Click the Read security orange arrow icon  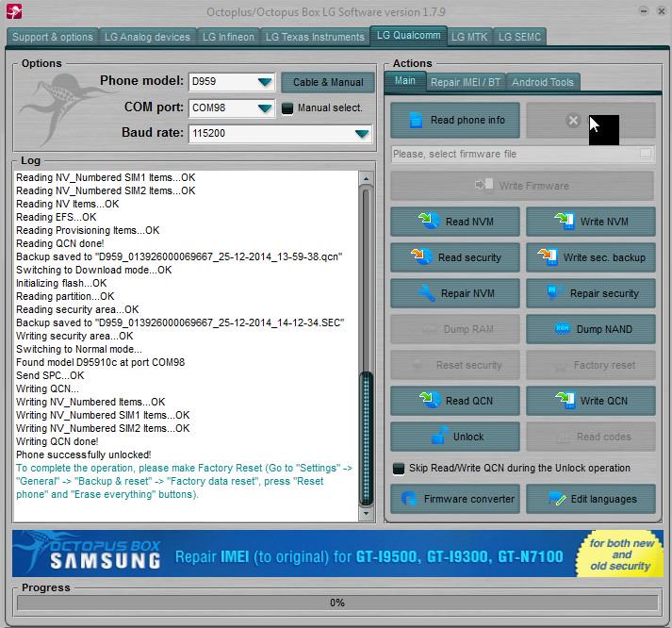(x=421, y=256)
